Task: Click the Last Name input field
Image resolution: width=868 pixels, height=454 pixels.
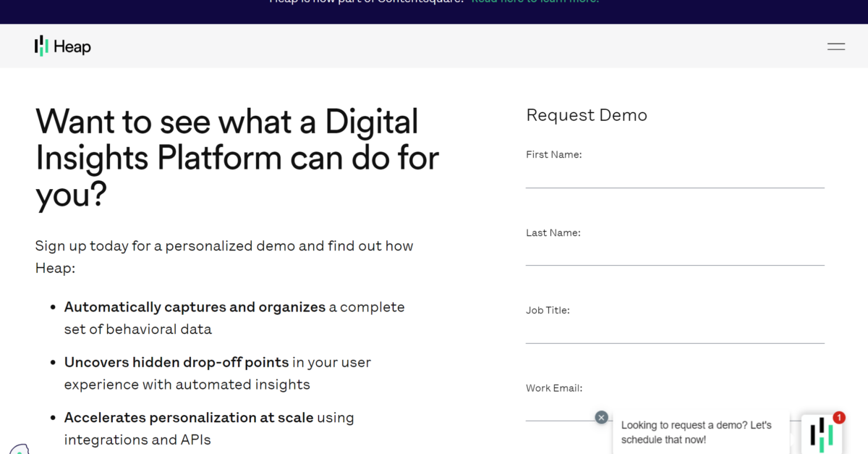Action: click(675, 253)
